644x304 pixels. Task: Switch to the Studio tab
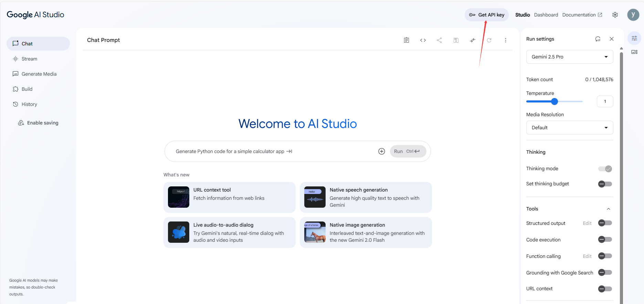(x=522, y=15)
